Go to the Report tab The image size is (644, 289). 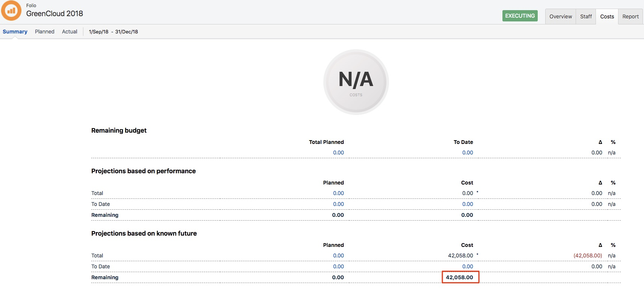tap(630, 17)
